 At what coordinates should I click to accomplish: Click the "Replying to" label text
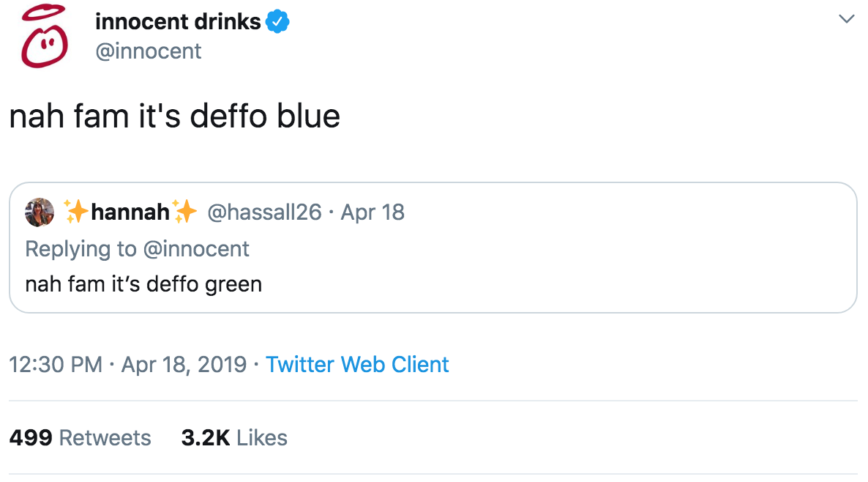[x=81, y=249]
